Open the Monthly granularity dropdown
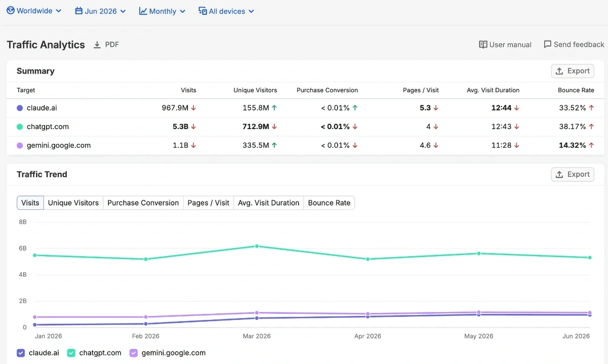 162,11
